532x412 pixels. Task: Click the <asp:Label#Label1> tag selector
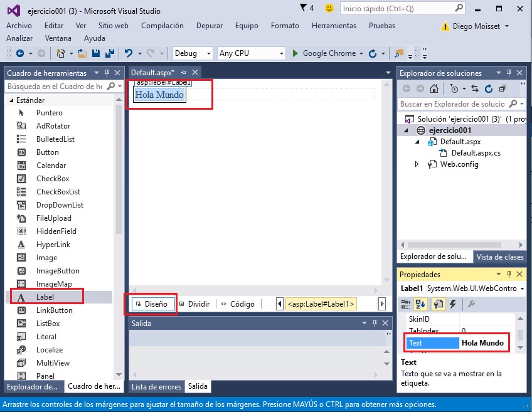click(321, 304)
